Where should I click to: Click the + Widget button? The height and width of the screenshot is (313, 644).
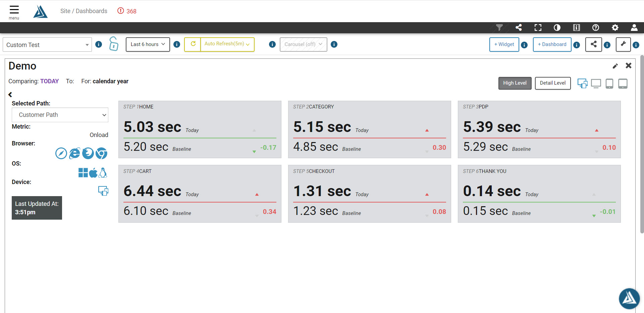[x=504, y=44]
